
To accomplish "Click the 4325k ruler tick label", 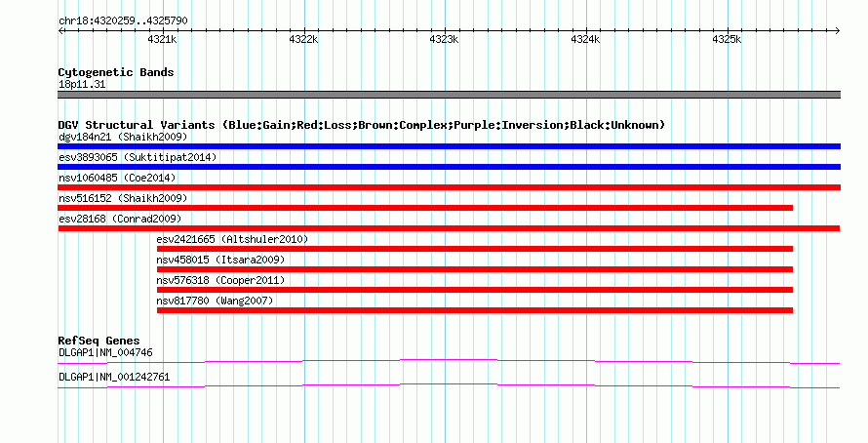I will click(x=727, y=39).
